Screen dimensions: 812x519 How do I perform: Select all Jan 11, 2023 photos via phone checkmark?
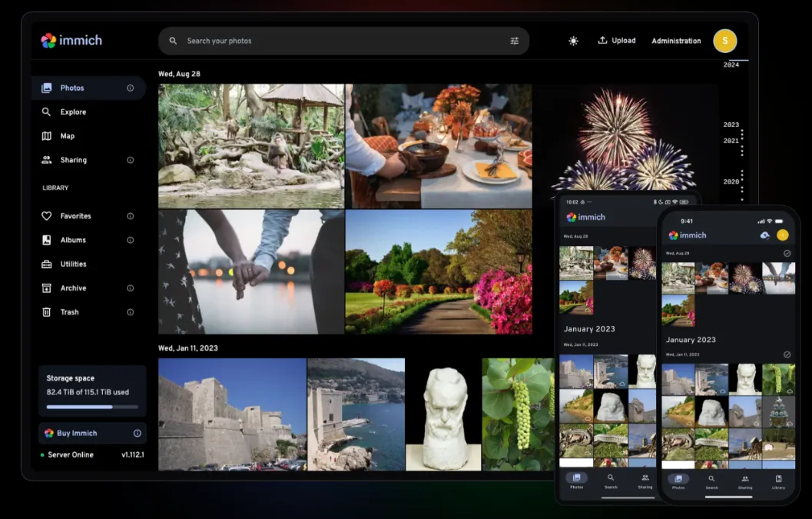click(x=787, y=354)
